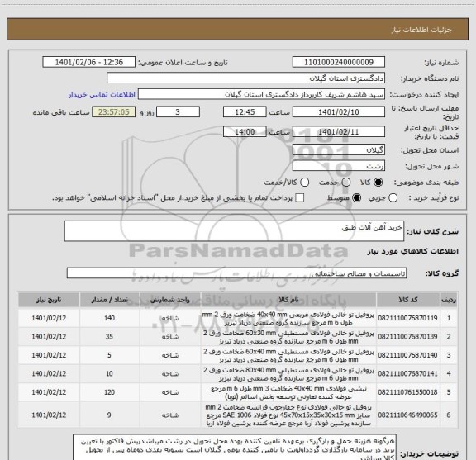Click the need date 1401/02/12 in row 6
Screen dimensions: 476x460
pos(49,415)
